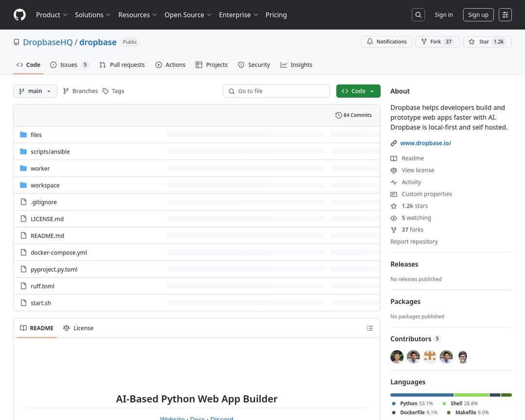The height and width of the screenshot is (420, 525).
Task: Open the www.dropbase.io/ website link
Action: pyautogui.click(x=425, y=143)
